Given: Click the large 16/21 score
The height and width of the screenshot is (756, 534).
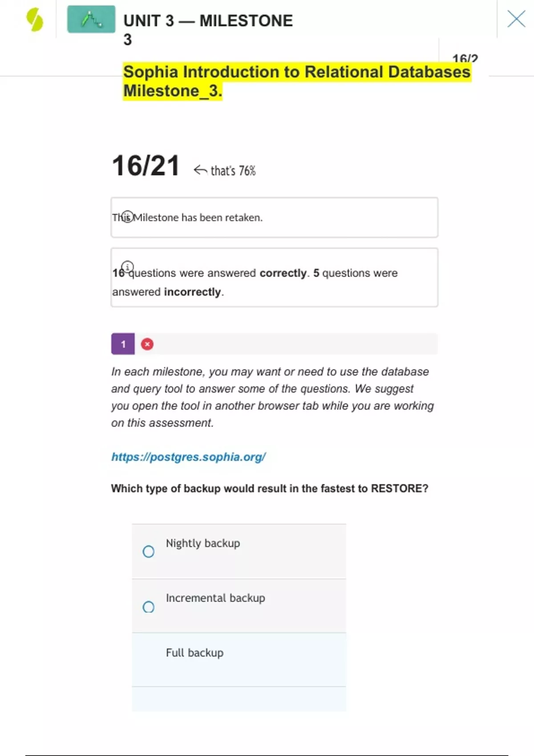Looking at the screenshot, I should click(146, 166).
